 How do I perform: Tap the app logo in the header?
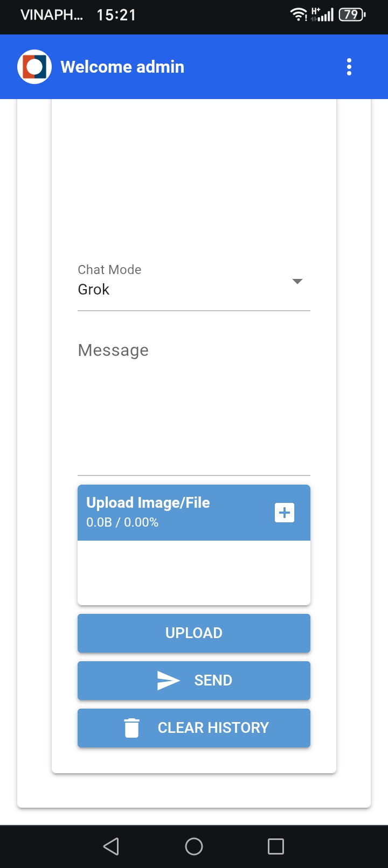pyautogui.click(x=34, y=67)
